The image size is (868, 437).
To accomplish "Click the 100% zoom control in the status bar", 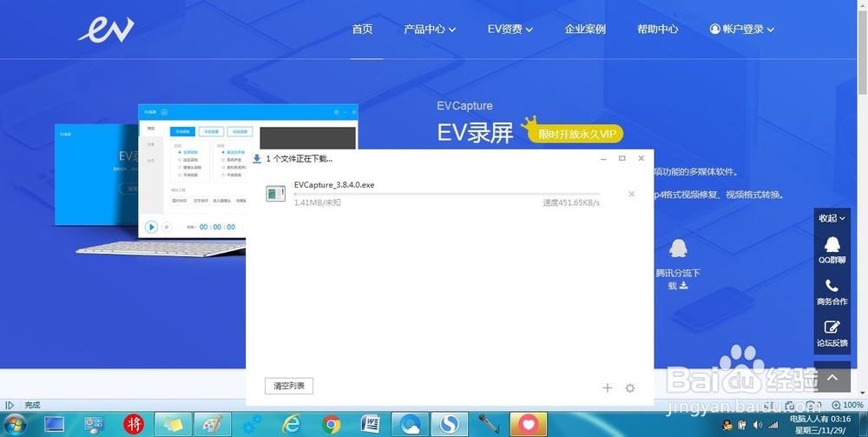I will click(x=847, y=406).
